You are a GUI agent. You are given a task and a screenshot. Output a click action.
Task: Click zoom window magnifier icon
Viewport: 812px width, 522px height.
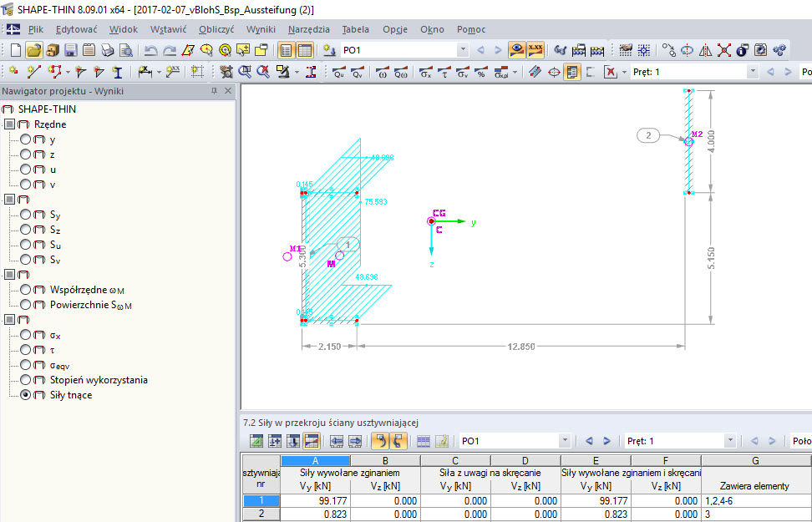[x=245, y=72]
